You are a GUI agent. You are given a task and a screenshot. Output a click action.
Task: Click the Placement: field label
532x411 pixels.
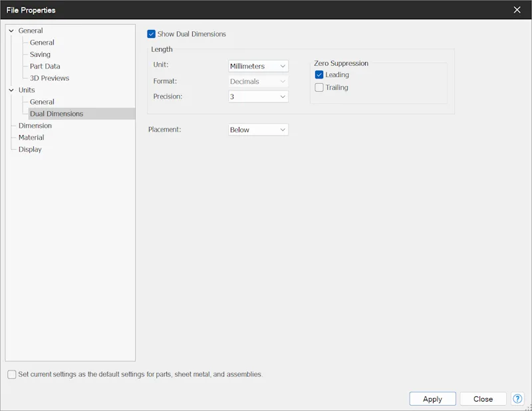coord(164,129)
